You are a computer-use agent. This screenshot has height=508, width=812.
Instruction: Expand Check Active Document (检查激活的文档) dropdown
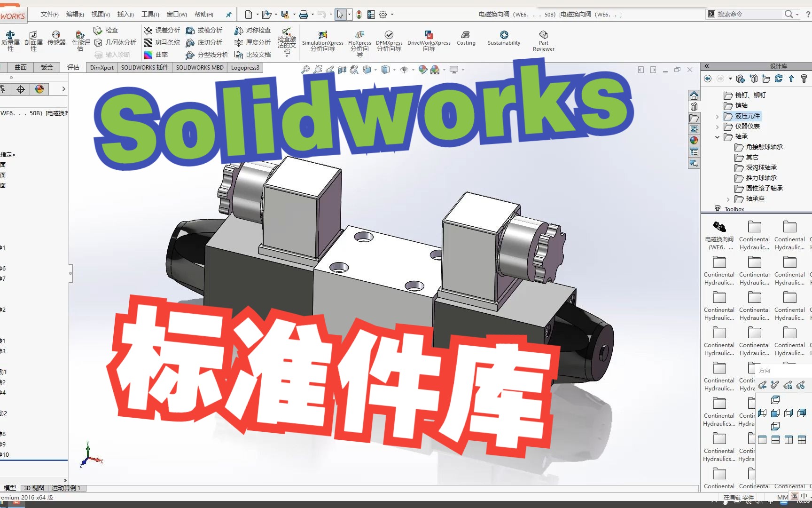coord(287,56)
